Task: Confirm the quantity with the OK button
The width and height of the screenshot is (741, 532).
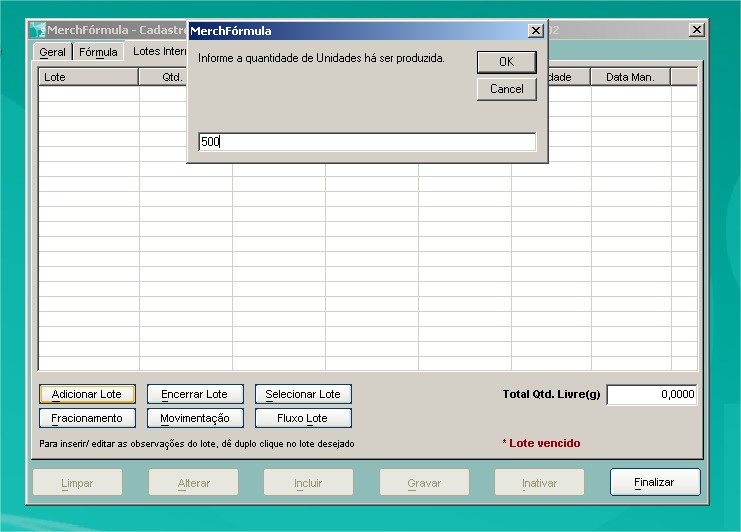Action: coord(506,62)
